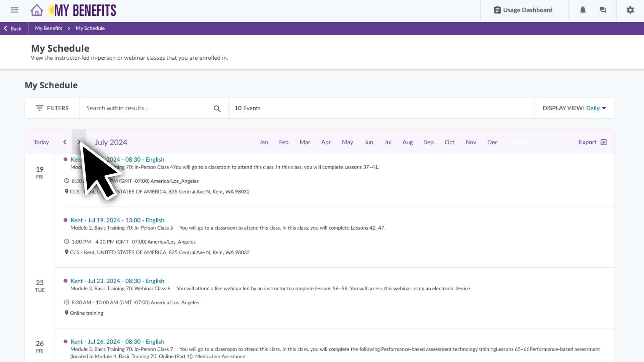Go to previous day using left chevron
This screenshot has height=362, width=644.
click(65, 142)
